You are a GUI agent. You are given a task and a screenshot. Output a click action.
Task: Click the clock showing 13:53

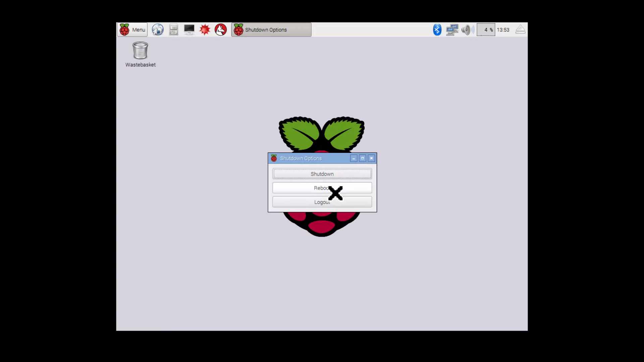pyautogui.click(x=503, y=29)
